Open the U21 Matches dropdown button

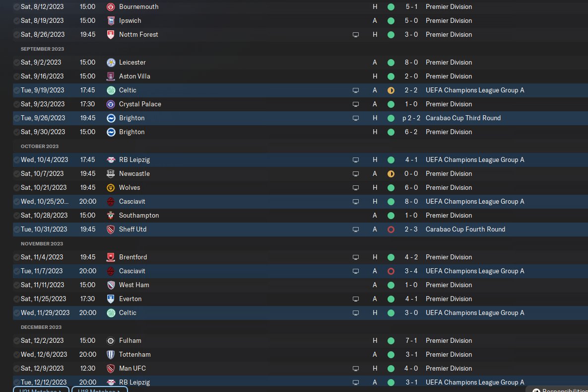pos(41,390)
